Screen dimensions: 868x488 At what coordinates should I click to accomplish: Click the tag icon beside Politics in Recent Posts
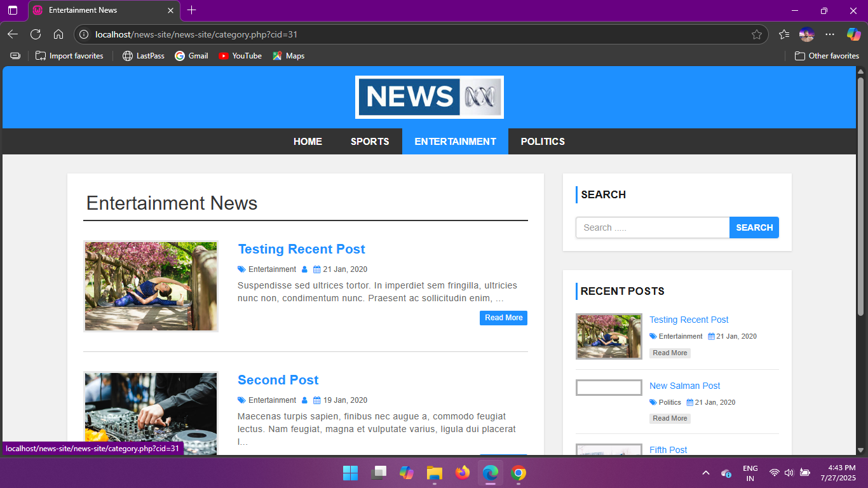[653, 402]
